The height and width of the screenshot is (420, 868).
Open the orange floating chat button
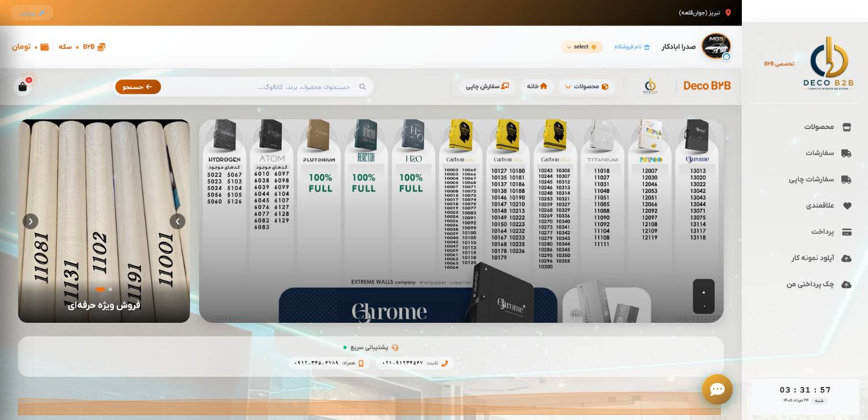click(x=718, y=389)
